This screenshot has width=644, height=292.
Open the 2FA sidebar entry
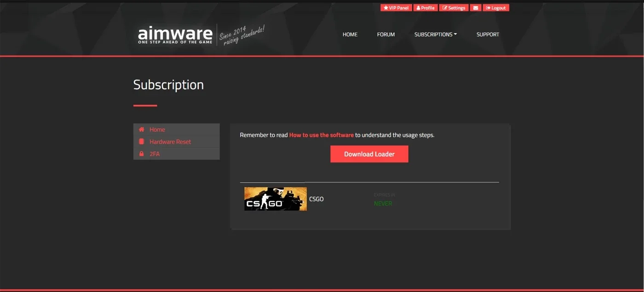coord(177,154)
